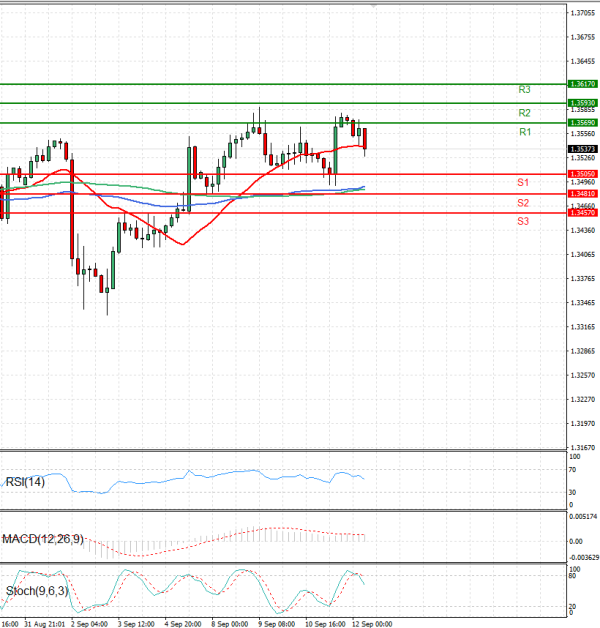Viewport: 600px width, 628px height.
Task: Select the green 1.36170 price tag
Action: coord(583,84)
